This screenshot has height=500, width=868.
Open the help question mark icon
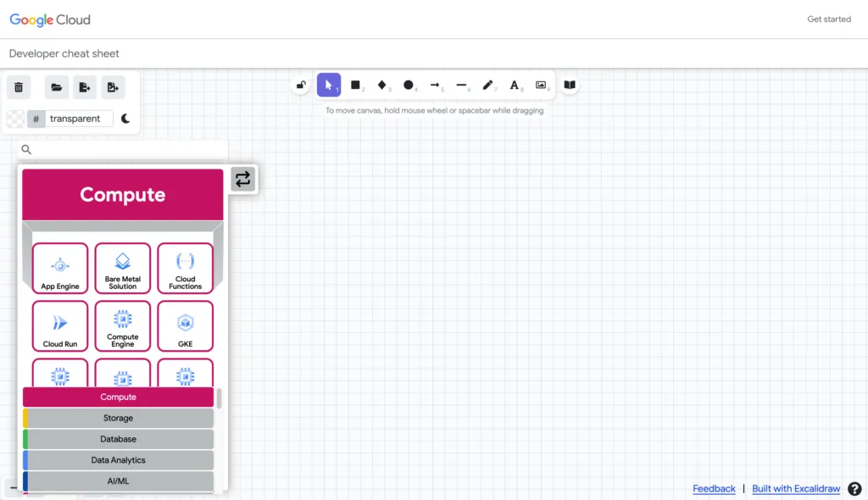click(854, 489)
